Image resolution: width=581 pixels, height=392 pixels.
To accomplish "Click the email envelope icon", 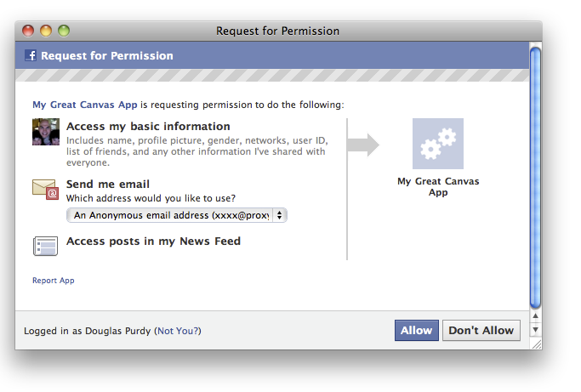I will click(45, 189).
